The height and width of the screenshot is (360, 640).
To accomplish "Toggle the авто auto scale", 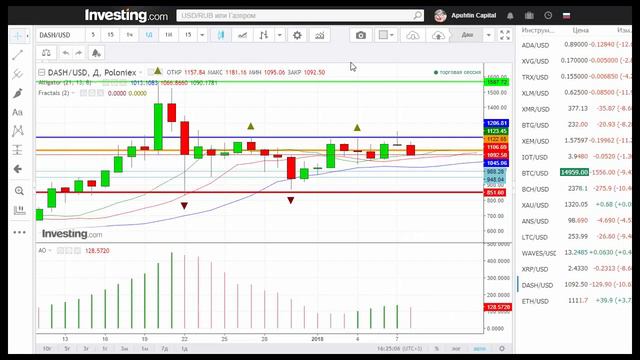I will [480, 349].
